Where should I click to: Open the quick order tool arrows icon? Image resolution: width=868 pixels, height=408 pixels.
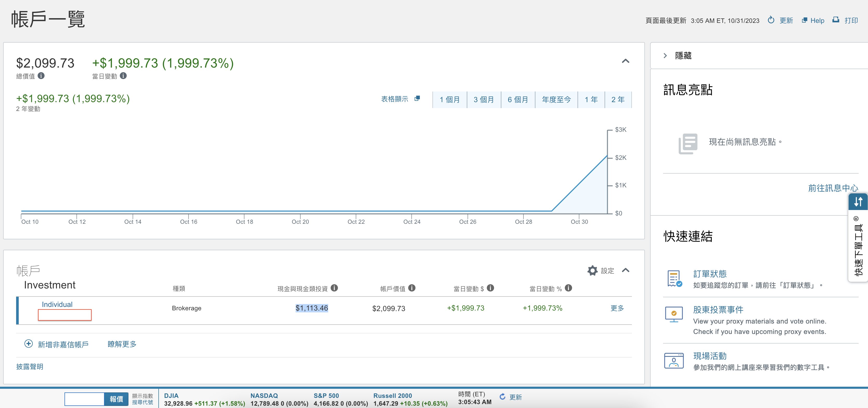tap(858, 202)
